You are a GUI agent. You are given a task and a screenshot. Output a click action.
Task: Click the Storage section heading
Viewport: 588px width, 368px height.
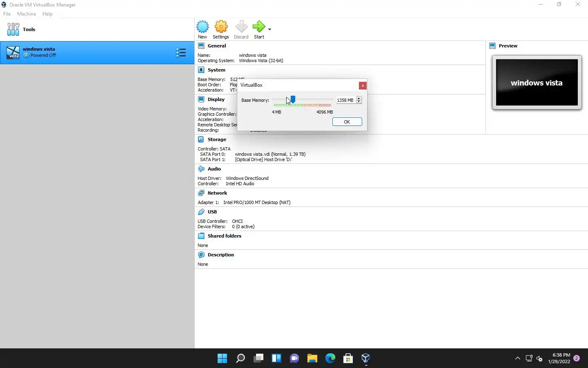(x=217, y=139)
